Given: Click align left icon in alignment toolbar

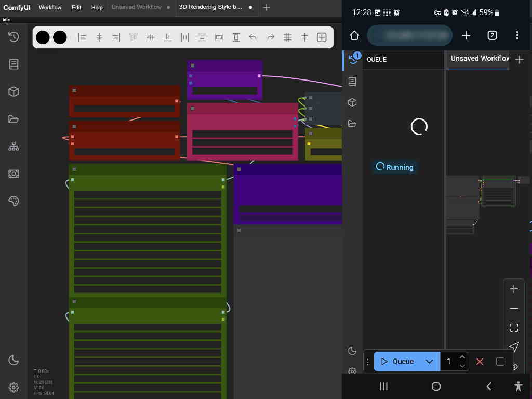Looking at the screenshot, I should (x=82, y=37).
